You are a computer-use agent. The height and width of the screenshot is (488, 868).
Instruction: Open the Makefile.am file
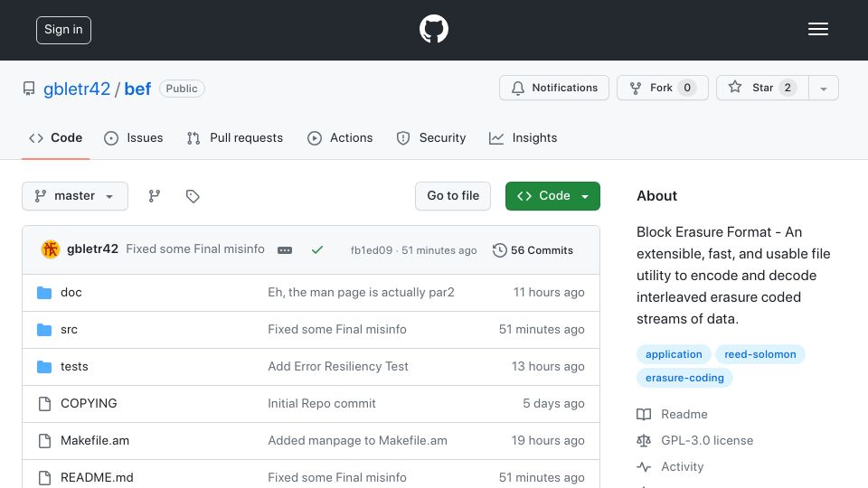click(95, 440)
